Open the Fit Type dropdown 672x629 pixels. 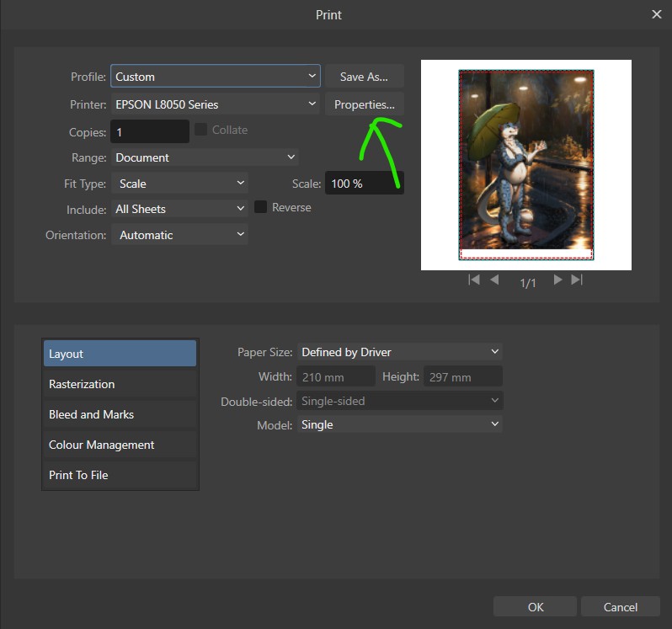179,184
